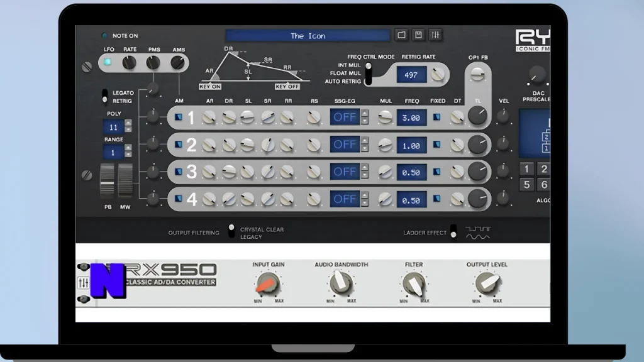The height and width of the screenshot is (362, 644).
Task: Click the AR knob on operator 1
Action: pyautogui.click(x=209, y=118)
